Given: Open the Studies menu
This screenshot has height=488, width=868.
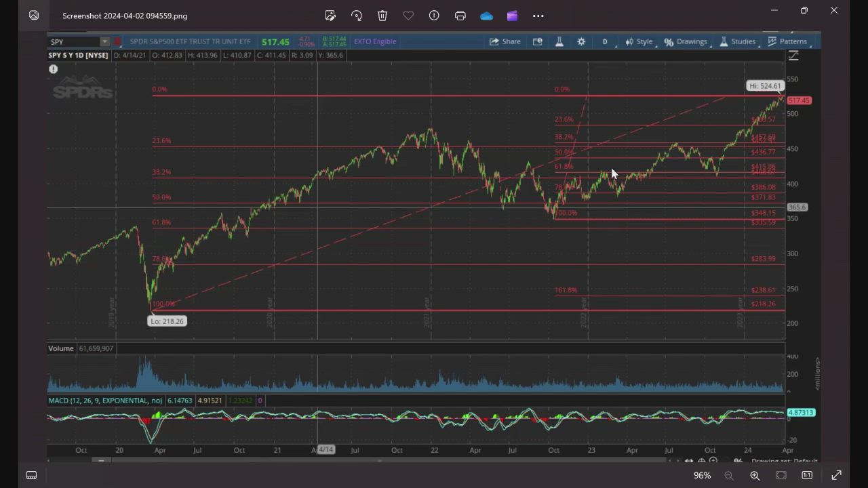Looking at the screenshot, I should click(737, 41).
